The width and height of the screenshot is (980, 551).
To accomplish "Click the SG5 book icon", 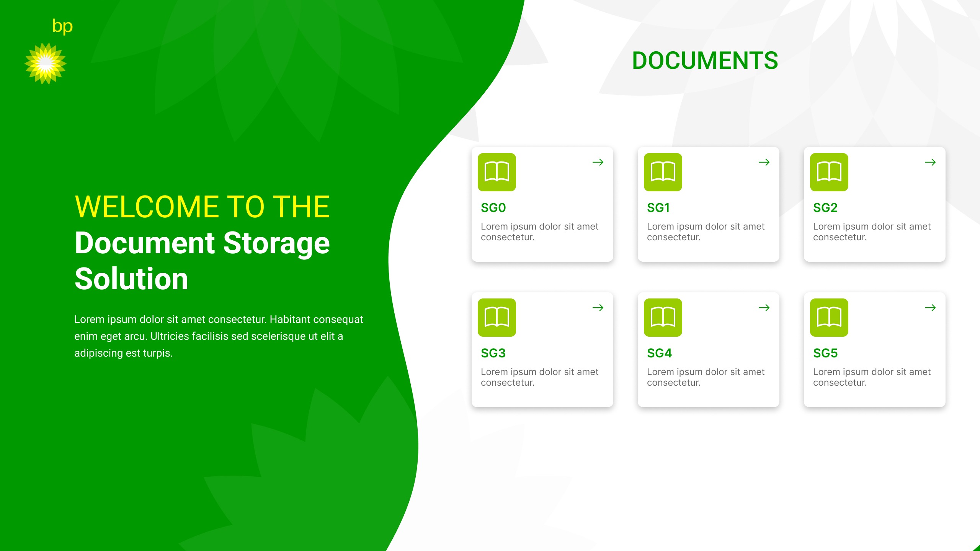I will click(x=829, y=318).
